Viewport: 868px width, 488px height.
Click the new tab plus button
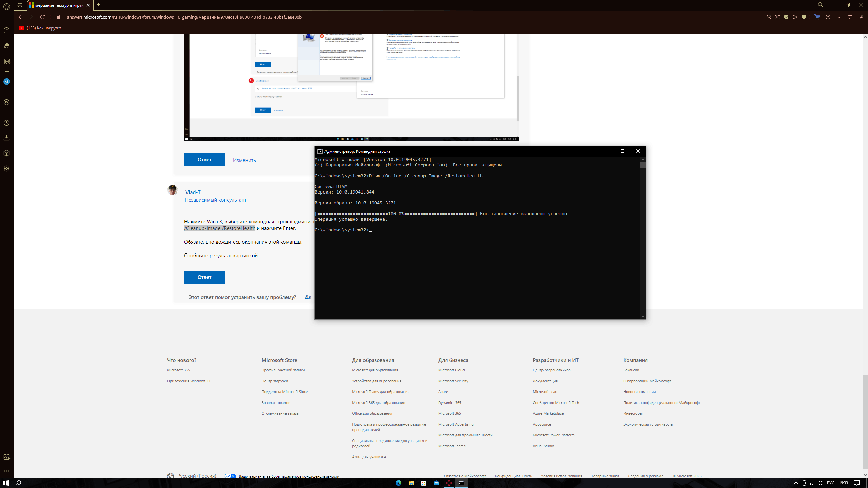click(98, 5)
